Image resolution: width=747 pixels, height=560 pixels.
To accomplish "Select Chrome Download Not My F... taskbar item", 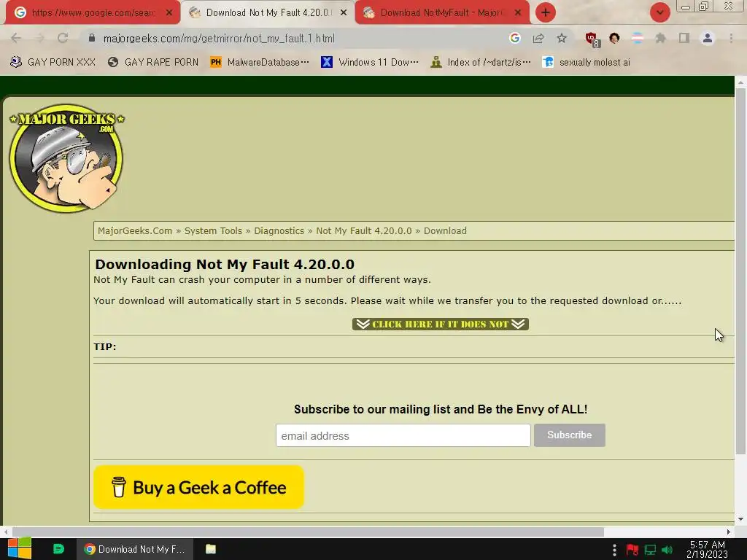I will point(135,549).
